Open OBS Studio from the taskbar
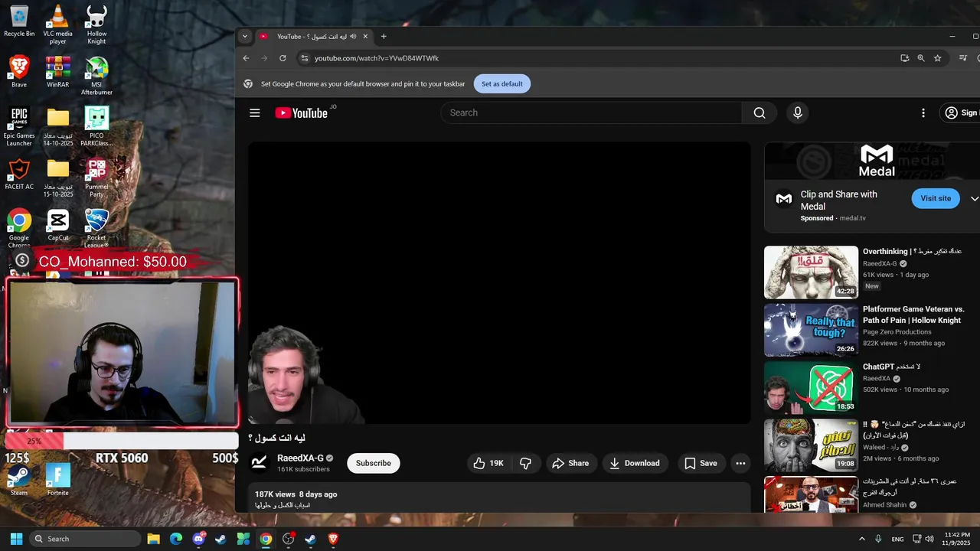Viewport: 980px width, 551px height. [x=288, y=539]
